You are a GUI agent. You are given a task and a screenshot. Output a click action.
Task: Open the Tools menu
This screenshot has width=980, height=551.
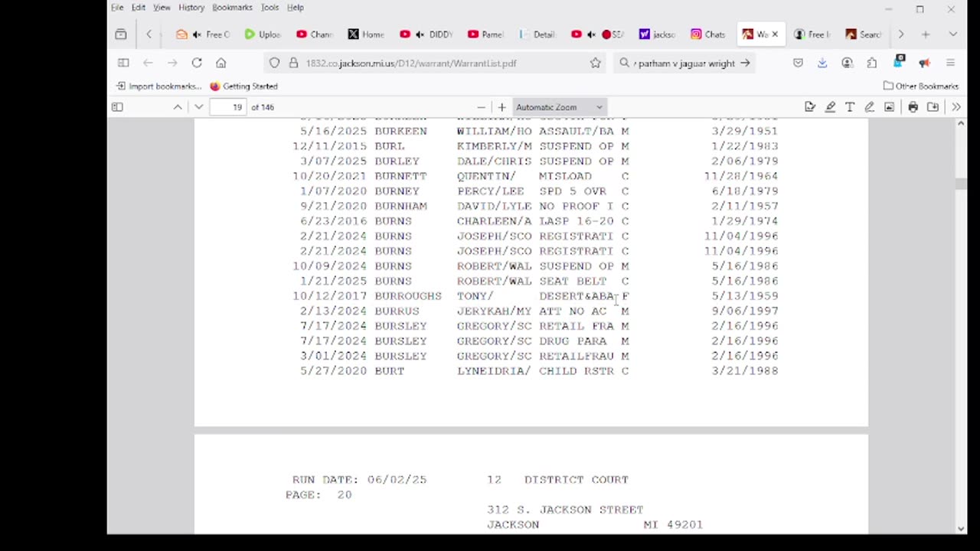tap(269, 8)
